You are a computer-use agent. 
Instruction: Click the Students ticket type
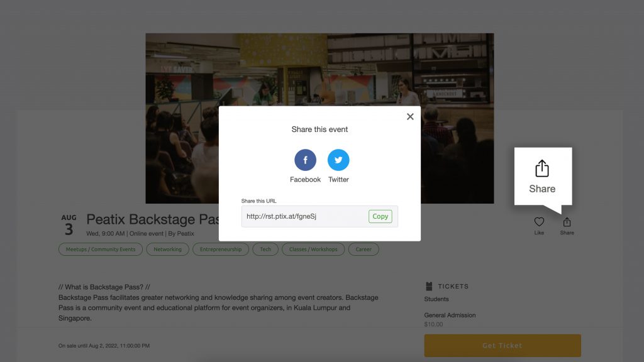pyautogui.click(x=436, y=299)
